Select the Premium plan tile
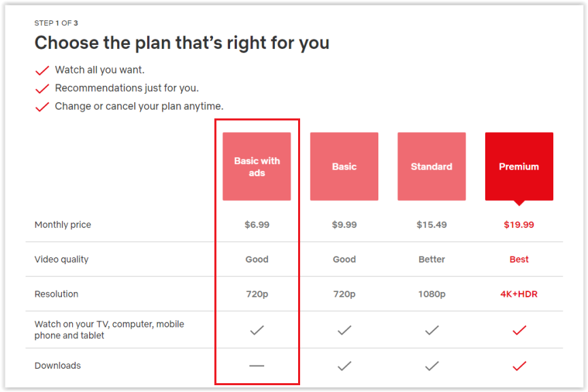Viewport: 588px width, 392px height. point(519,166)
